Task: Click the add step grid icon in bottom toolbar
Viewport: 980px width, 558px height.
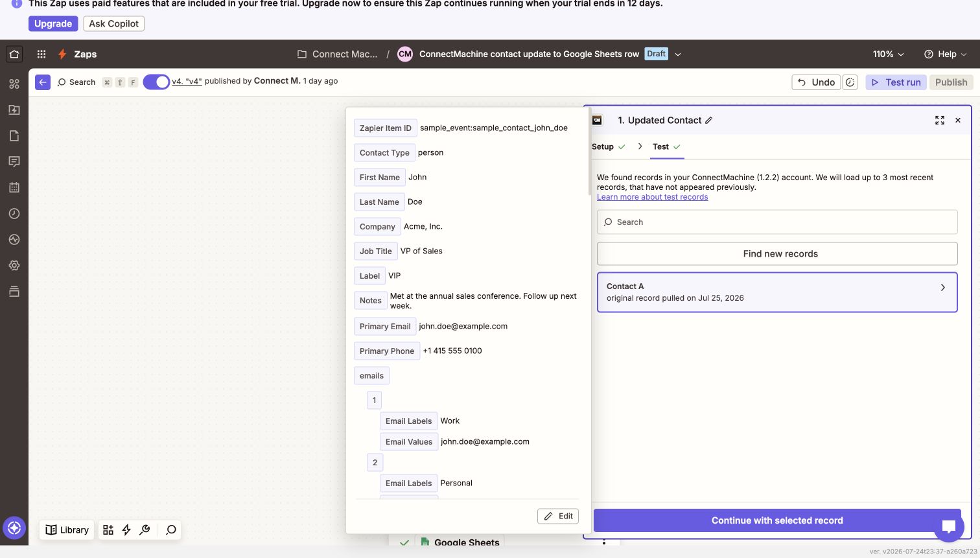Action: (x=108, y=530)
